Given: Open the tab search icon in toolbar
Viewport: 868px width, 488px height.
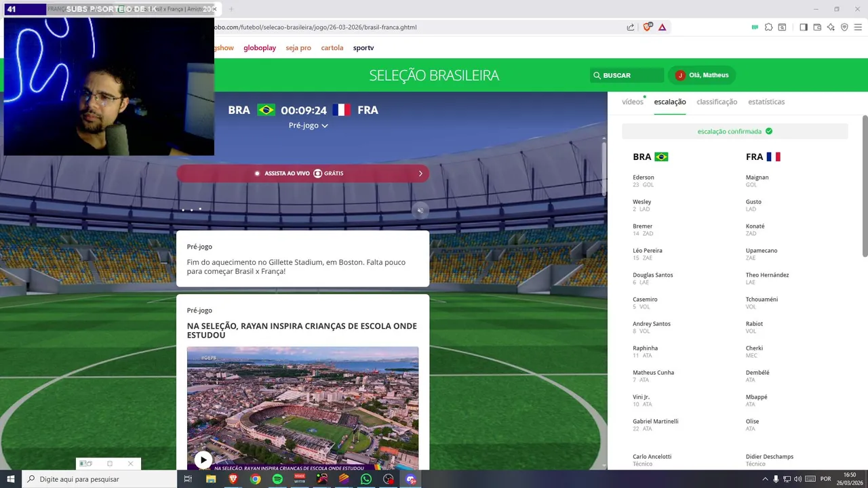Looking at the screenshot, I should [x=782, y=27].
